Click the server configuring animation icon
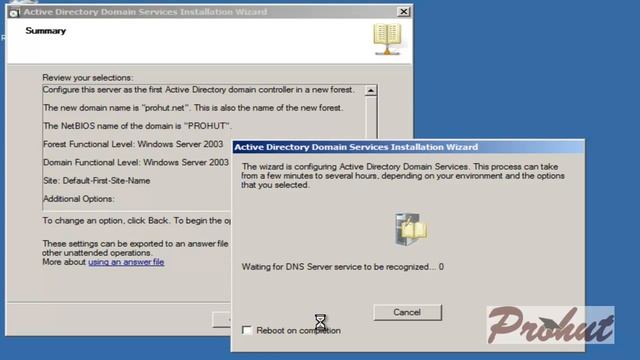640x360 pixels. tap(410, 229)
